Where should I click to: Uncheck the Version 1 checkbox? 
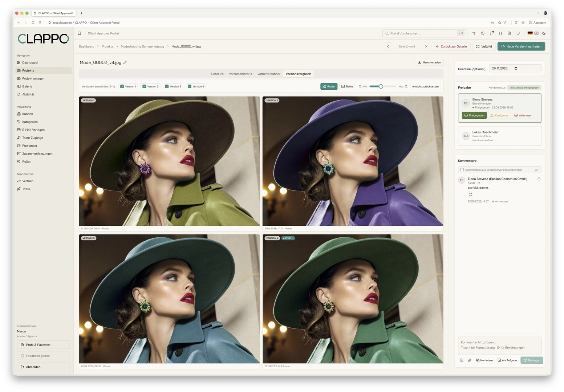coord(122,86)
